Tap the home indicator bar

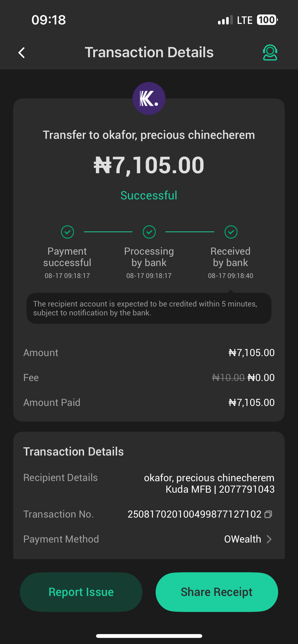[149, 636]
